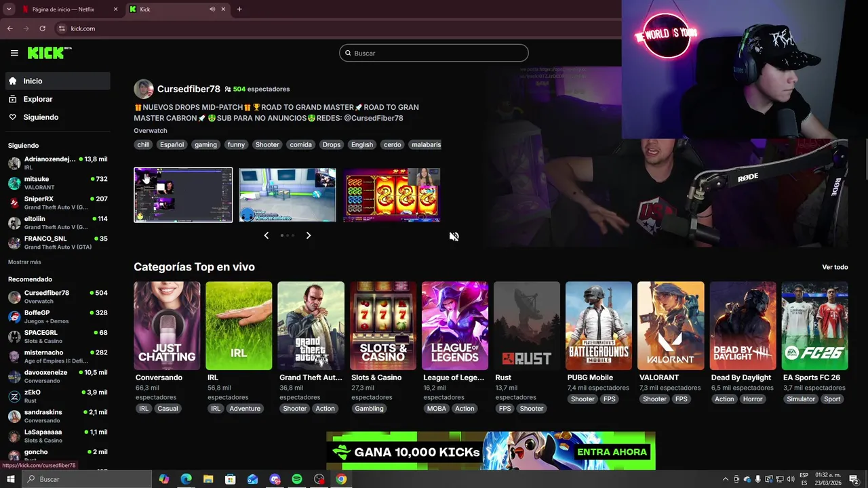
Task: Select the funny tag
Action: pyautogui.click(x=236, y=144)
